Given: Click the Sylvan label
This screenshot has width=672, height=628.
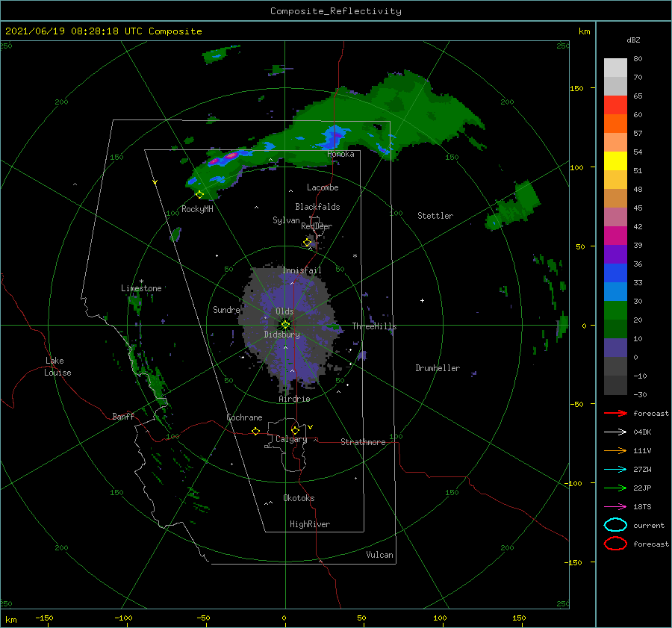Looking at the screenshot, I should (286, 220).
